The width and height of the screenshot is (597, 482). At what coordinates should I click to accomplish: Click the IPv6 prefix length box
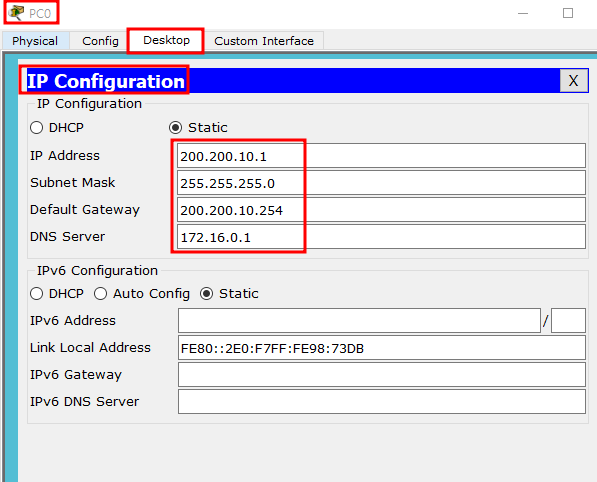(568, 321)
